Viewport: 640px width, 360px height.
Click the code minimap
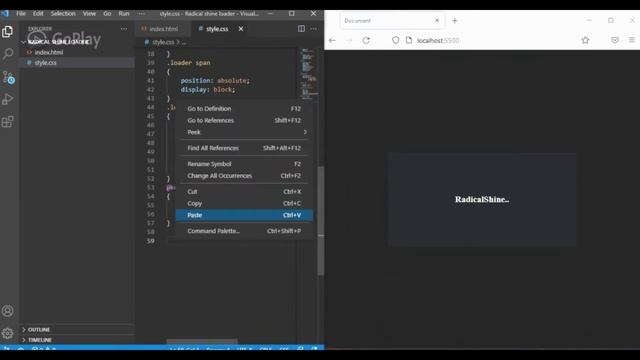(309, 73)
